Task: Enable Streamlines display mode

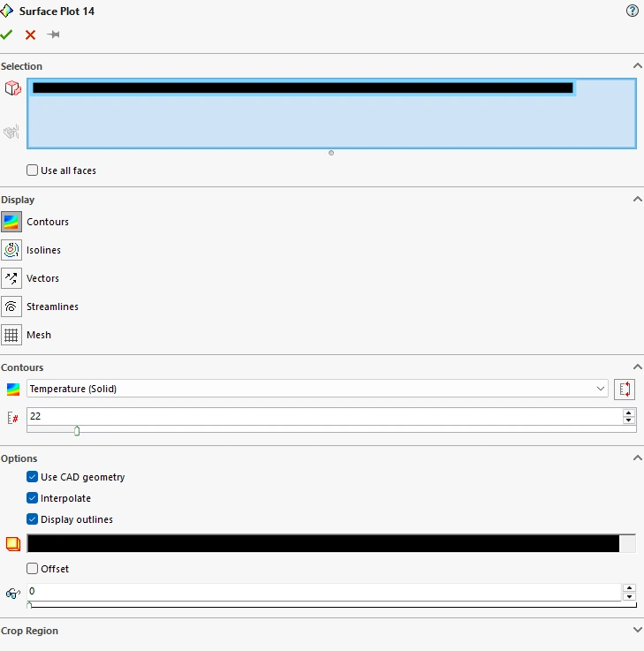Action: tap(11, 307)
